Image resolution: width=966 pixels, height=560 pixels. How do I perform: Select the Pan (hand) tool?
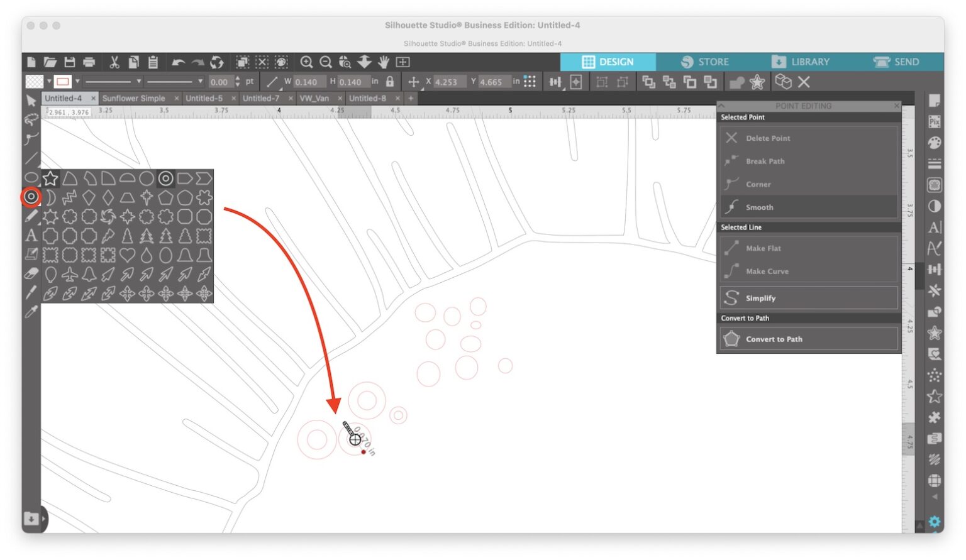(x=384, y=62)
